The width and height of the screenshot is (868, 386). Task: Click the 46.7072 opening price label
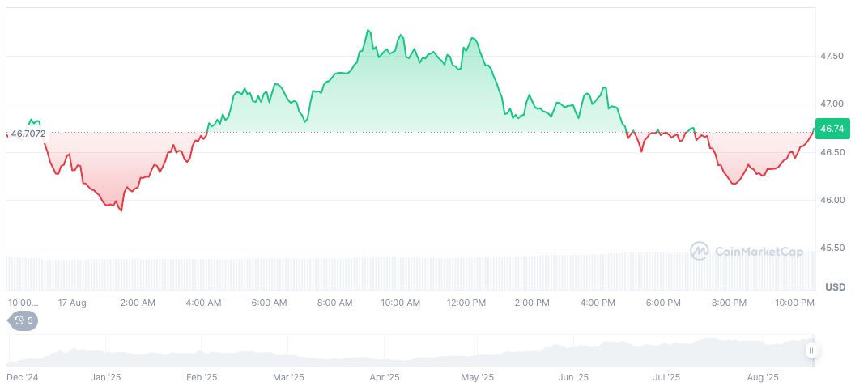[x=28, y=134]
